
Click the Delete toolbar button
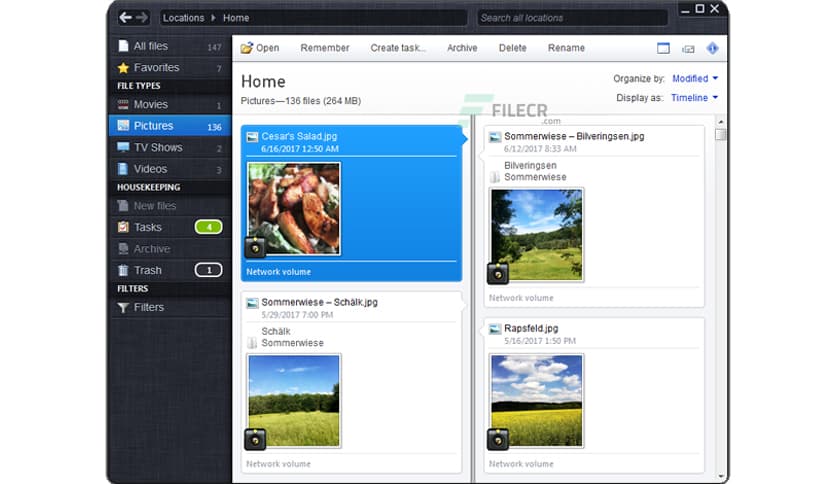coord(512,48)
